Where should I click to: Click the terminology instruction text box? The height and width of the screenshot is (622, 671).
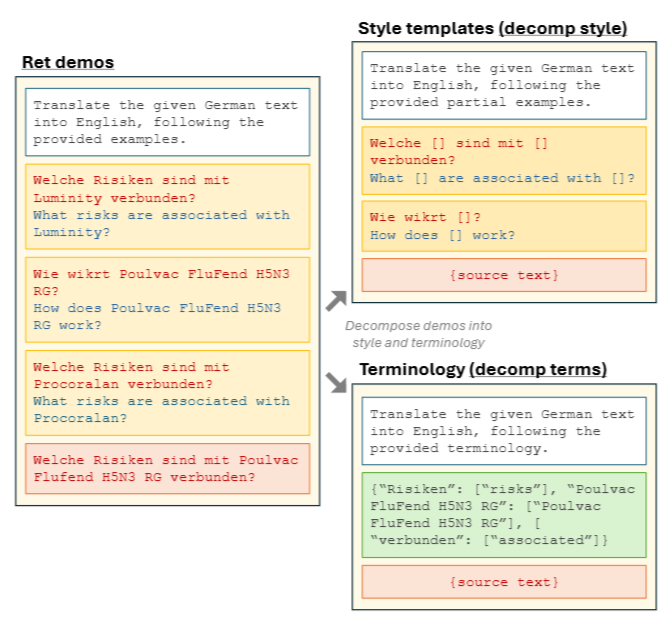(x=504, y=431)
